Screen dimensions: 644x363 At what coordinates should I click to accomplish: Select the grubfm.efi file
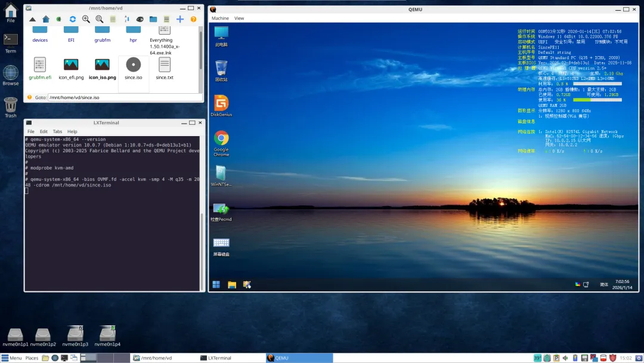pos(40,69)
